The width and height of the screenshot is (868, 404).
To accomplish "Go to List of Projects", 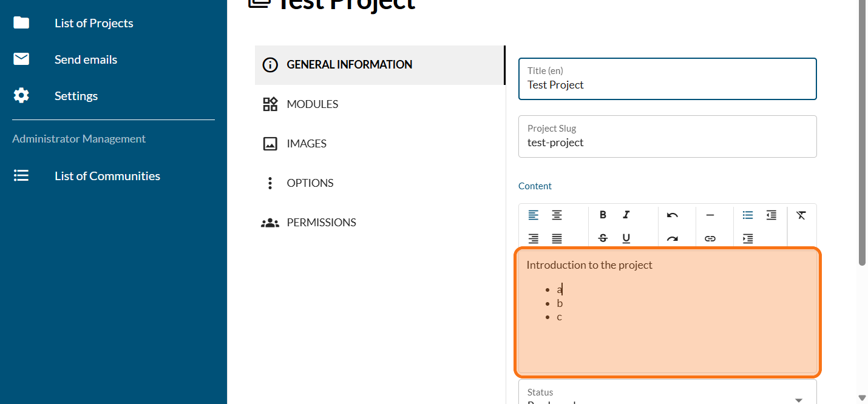I will [93, 23].
